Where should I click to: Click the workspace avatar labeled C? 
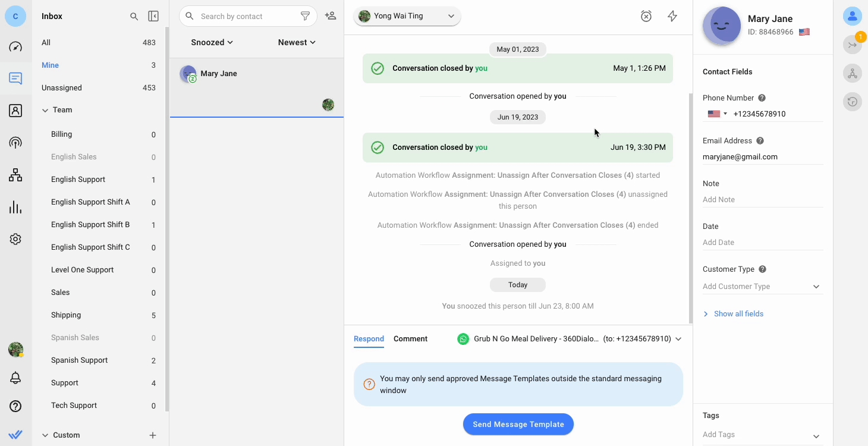[15, 16]
